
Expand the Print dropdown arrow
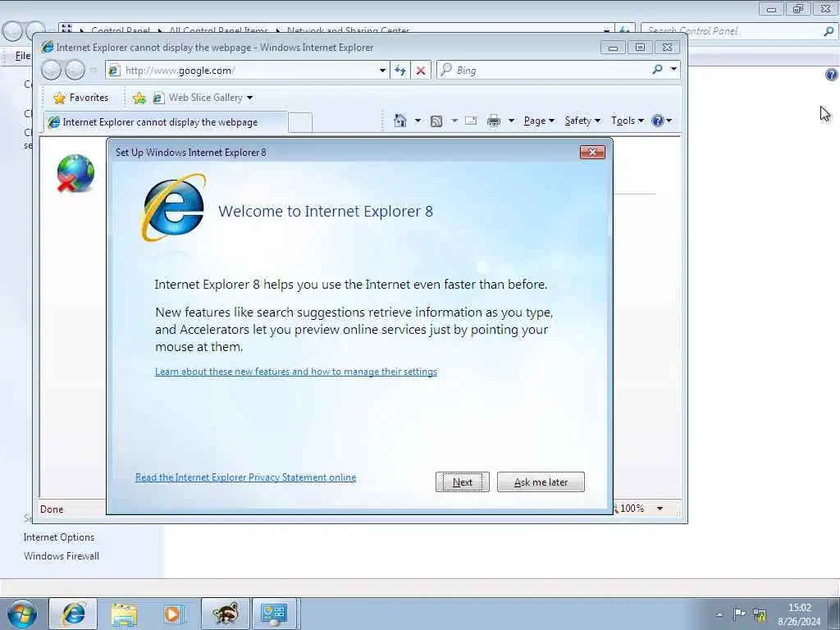pyautogui.click(x=512, y=121)
